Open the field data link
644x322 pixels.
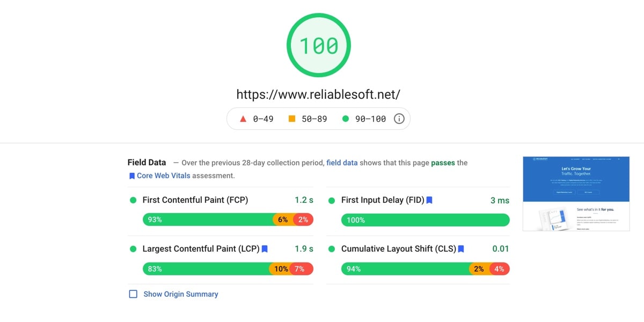tap(342, 163)
